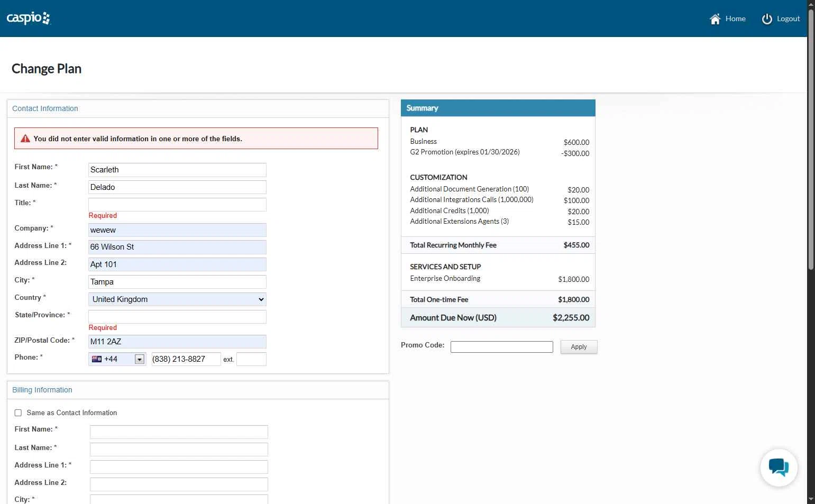
Task: Click the red warning triangle icon
Action: point(25,139)
